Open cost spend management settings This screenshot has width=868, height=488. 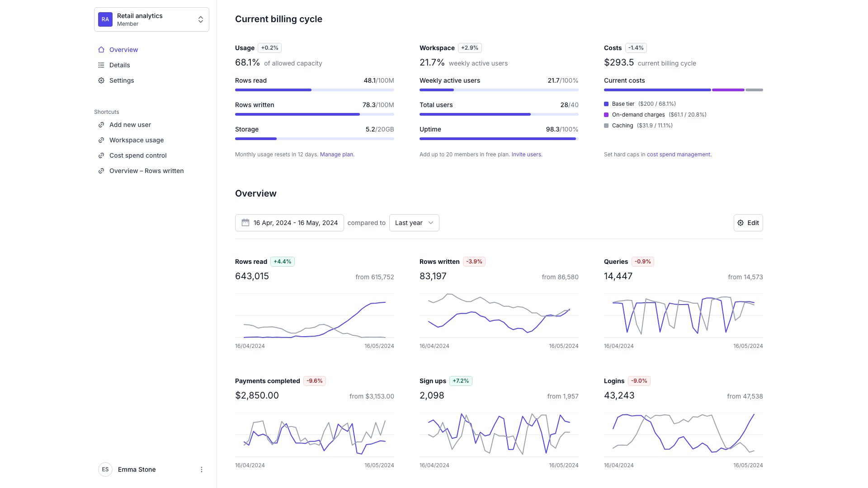(x=678, y=154)
